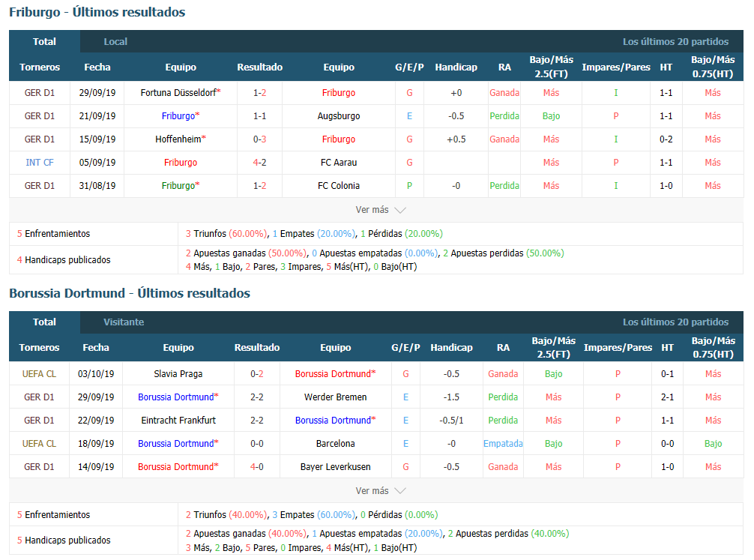The height and width of the screenshot is (560, 754).
Task: Click Perdida in FC Colonia row
Action: click(504, 186)
